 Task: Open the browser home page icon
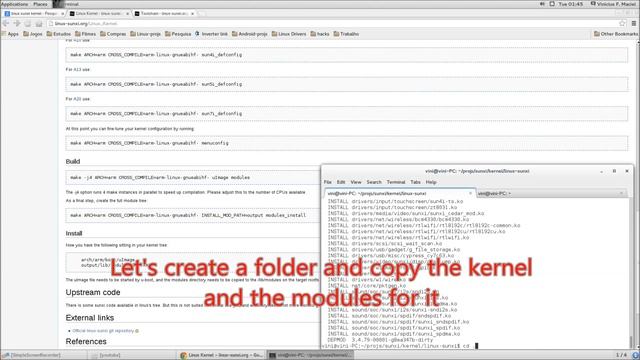(39, 24)
